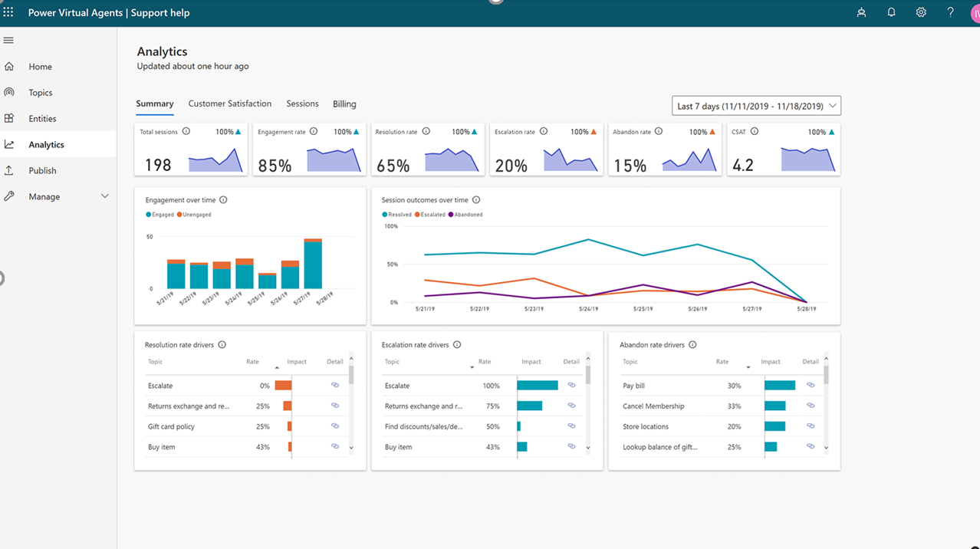The image size is (980, 549).
Task: Click the Analytics icon in sidebar
Action: pos(8,144)
